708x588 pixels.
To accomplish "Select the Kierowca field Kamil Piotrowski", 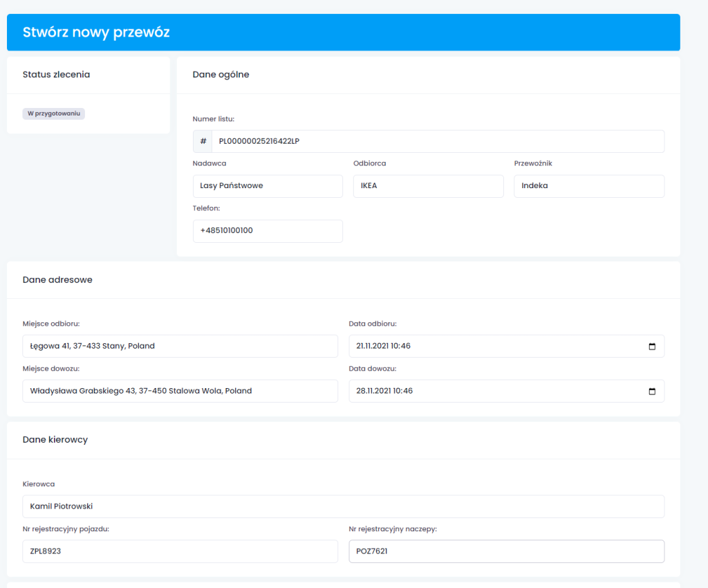I will 344,506.
